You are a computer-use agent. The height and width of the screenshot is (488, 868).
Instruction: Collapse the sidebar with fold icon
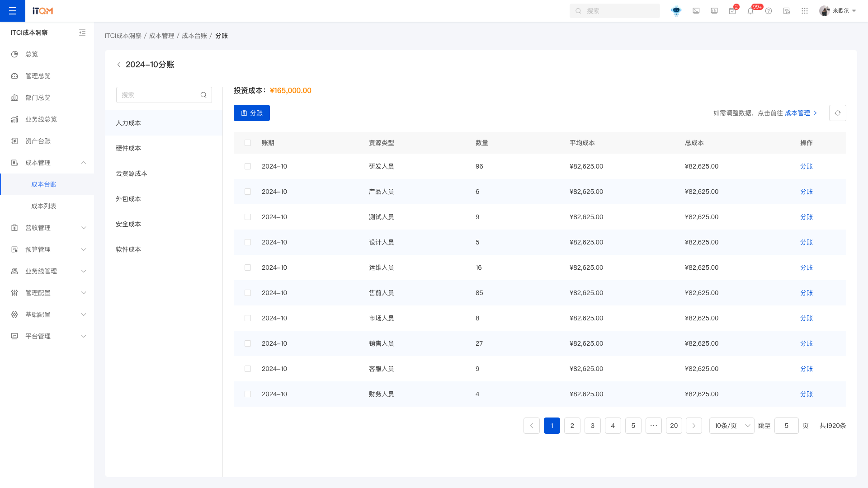pos(82,33)
